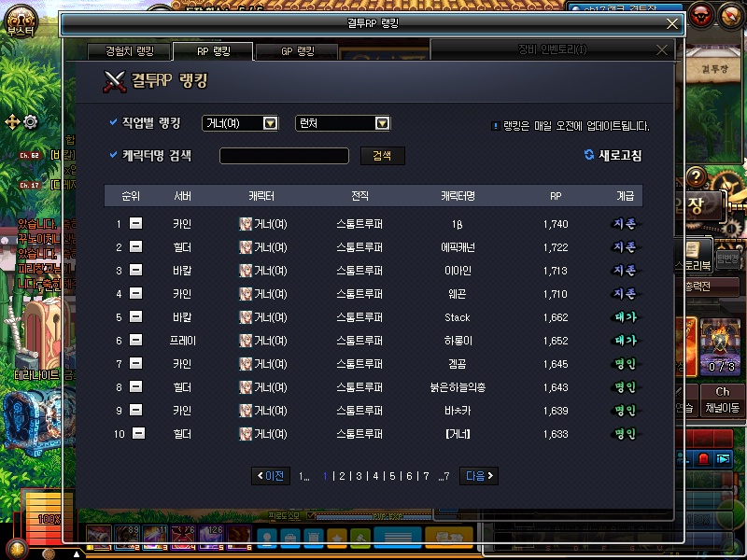Go to next page with 다음 button

point(479,476)
